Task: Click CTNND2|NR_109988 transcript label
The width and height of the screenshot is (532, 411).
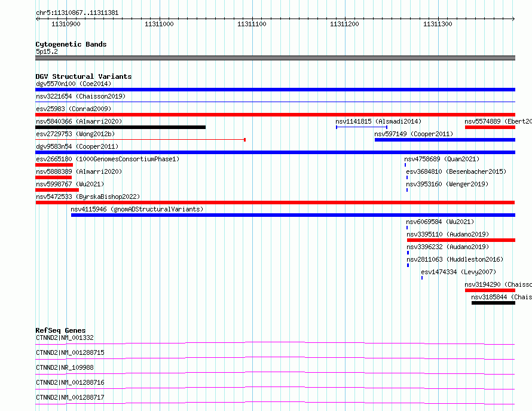Action: (x=65, y=367)
